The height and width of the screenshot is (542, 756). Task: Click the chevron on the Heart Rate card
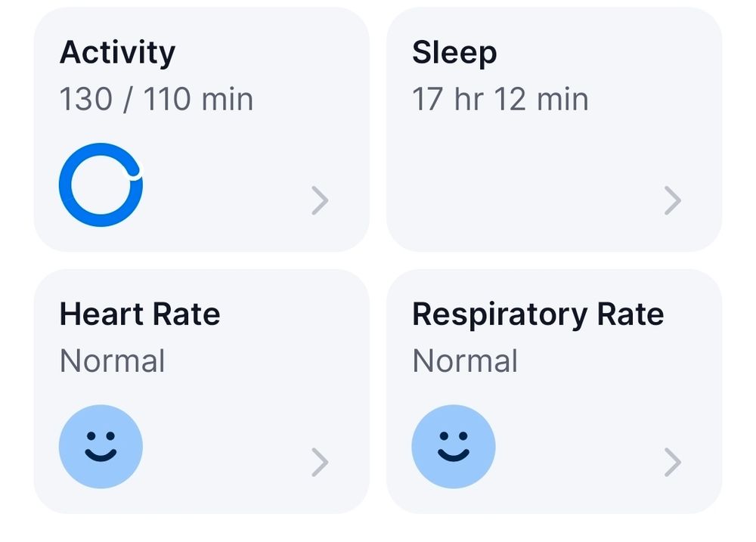click(x=320, y=462)
